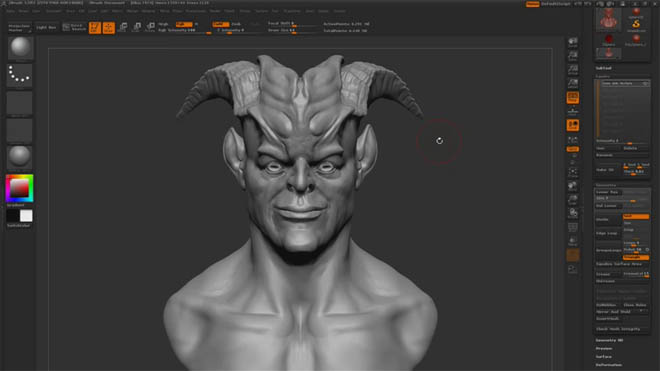Viewport: 660px width, 371px height.
Task: Select the Rotate transform icon
Action: pos(151,28)
